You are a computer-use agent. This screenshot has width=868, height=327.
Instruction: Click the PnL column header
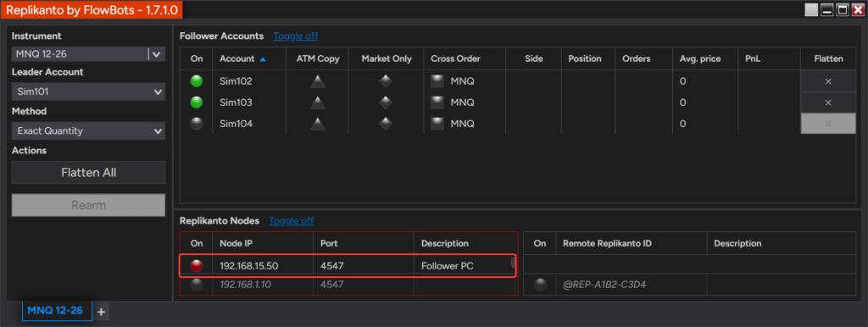(770, 58)
